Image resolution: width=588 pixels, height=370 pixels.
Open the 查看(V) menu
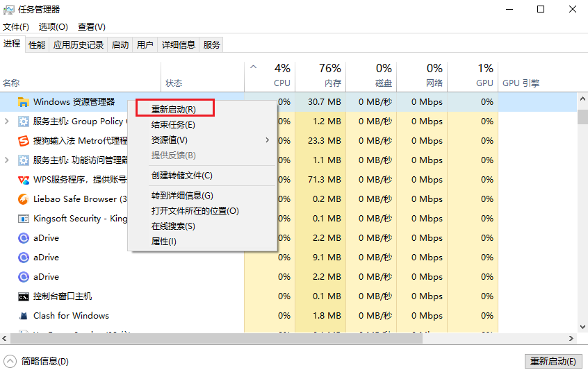coord(92,27)
